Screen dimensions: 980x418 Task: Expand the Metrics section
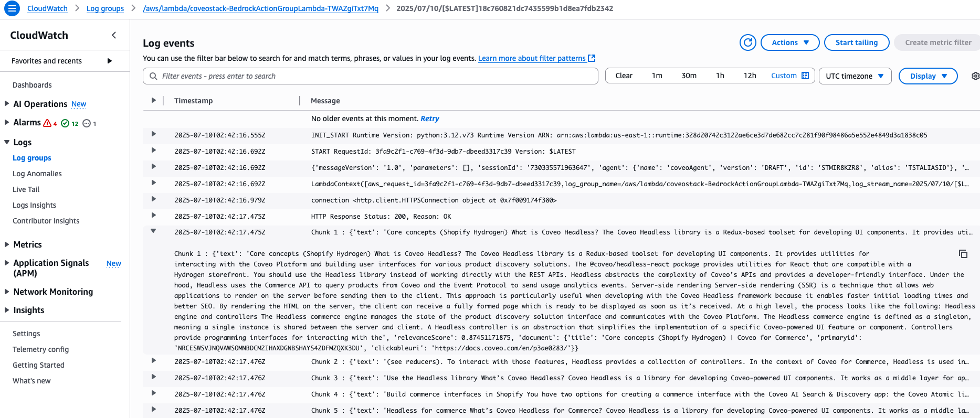point(7,244)
